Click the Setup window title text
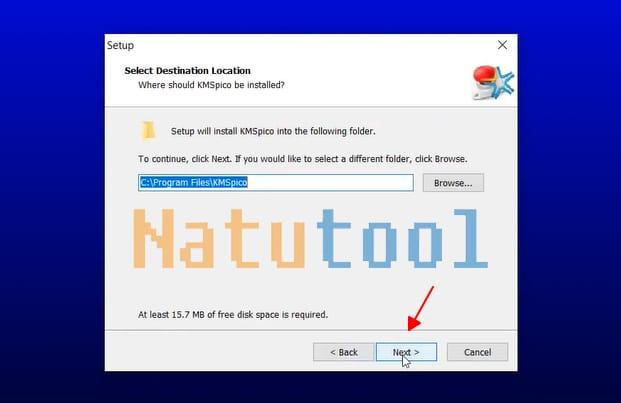 point(120,46)
